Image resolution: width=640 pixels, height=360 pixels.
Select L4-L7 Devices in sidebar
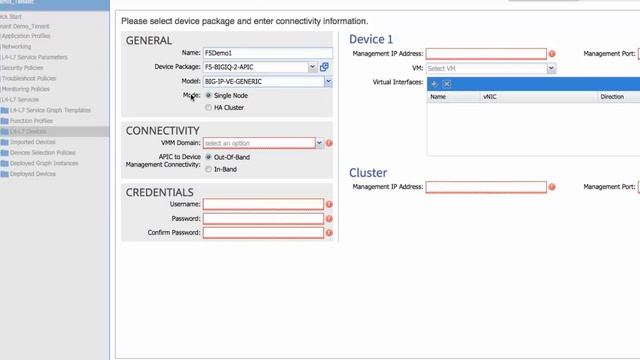(x=28, y=131)
